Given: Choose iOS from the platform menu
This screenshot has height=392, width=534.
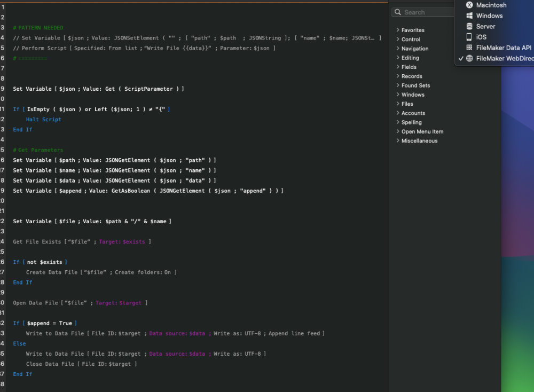Looking at the screenshot, I should pos(481,37).
